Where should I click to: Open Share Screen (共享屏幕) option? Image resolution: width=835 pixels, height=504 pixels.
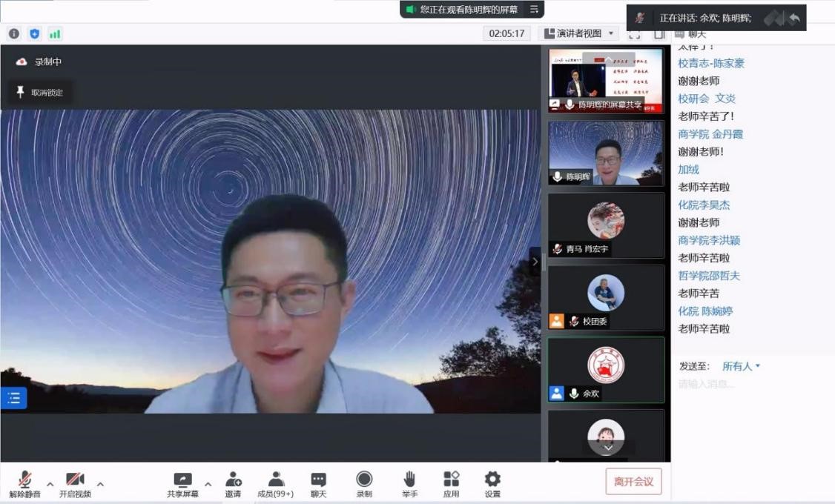pyautogui.click(x=182, y=484)
